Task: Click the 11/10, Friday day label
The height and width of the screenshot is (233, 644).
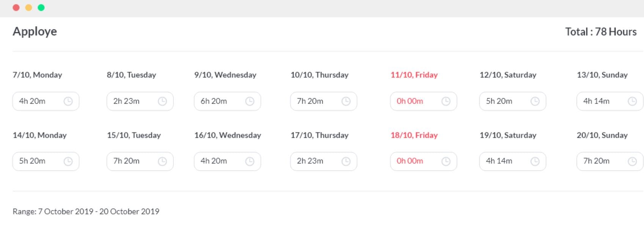Action: (414, 75)
